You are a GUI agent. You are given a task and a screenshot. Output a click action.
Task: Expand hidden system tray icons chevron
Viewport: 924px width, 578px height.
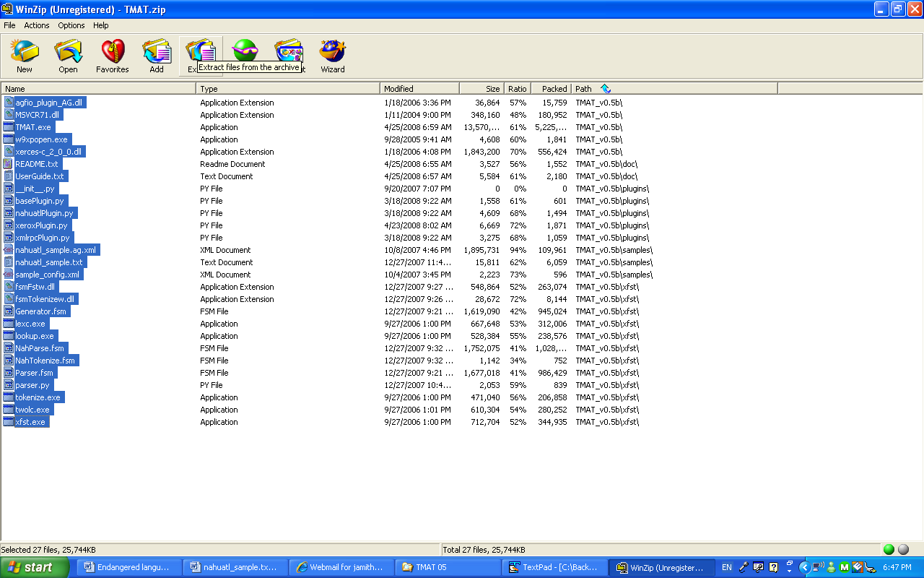click(x=805, y=567)
